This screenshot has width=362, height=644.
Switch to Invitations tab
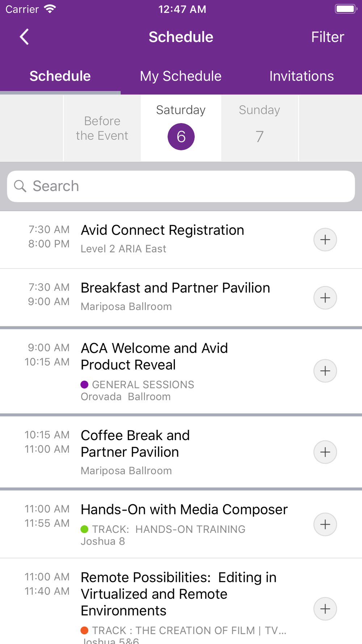pos(302,76)
